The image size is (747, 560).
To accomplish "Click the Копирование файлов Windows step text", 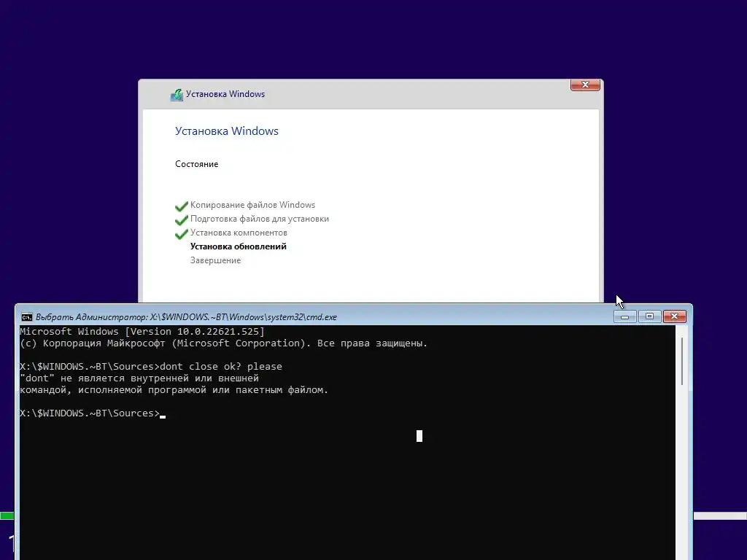I will click(252, 205).
